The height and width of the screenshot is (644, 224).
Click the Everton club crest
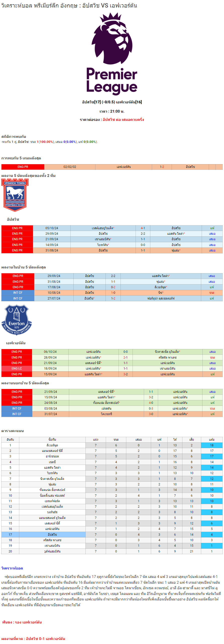17,320
